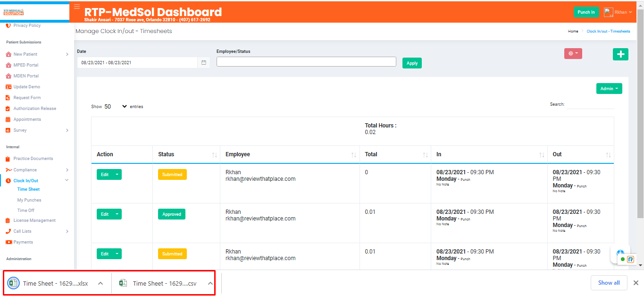The height and width of the screenshot is (296, 644).
Task: Click Punch link in Approved row's In cell
Action: point(465,219)
